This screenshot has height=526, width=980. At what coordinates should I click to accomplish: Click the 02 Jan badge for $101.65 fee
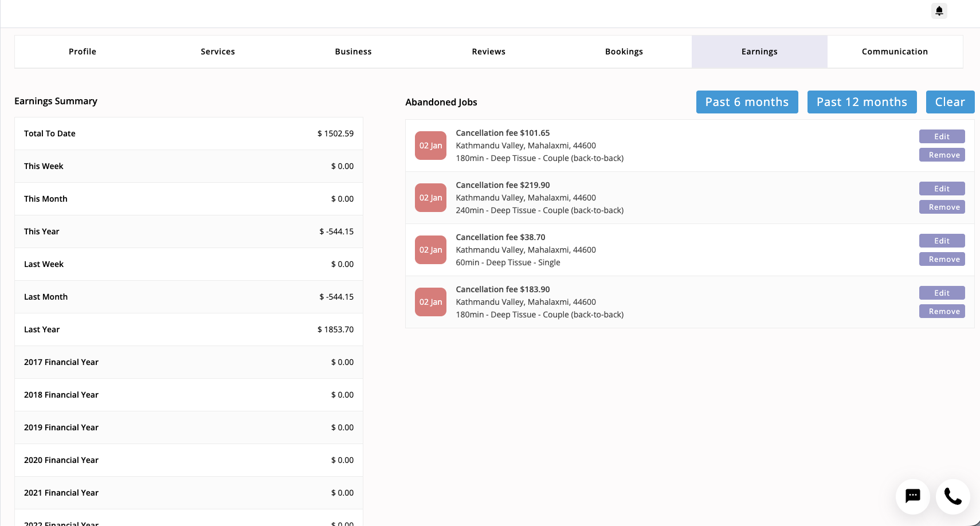click(x=430, y=146)
